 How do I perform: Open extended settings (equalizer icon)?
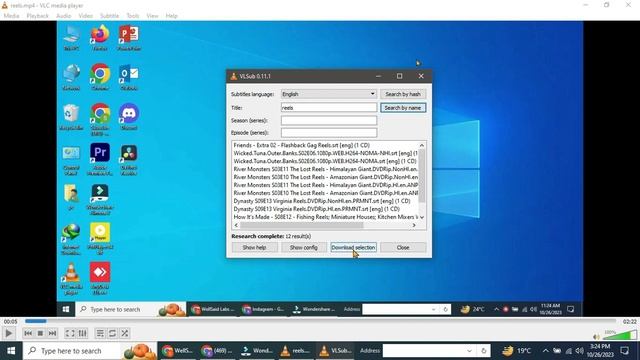point(82,333)
